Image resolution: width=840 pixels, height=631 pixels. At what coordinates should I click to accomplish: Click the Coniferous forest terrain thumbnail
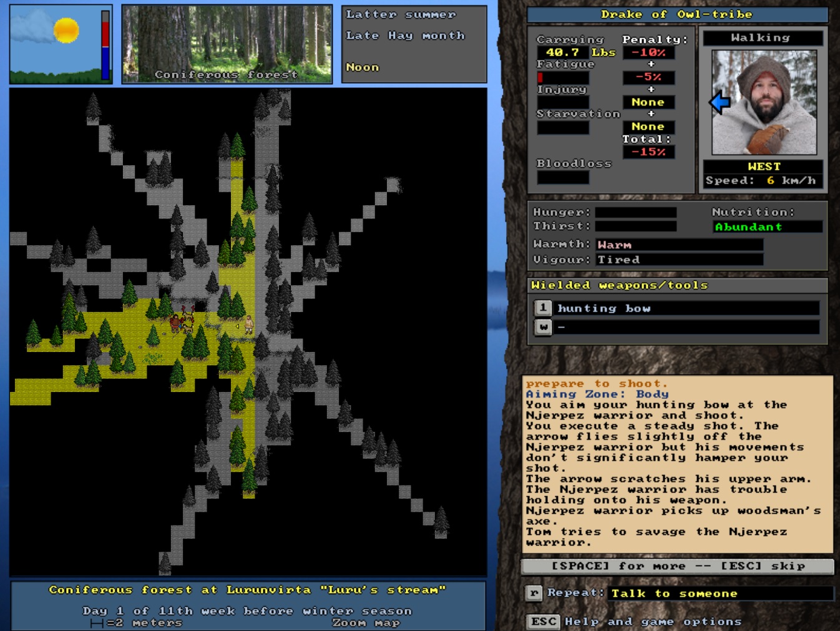pyautogui.click(x=227, y=44)
